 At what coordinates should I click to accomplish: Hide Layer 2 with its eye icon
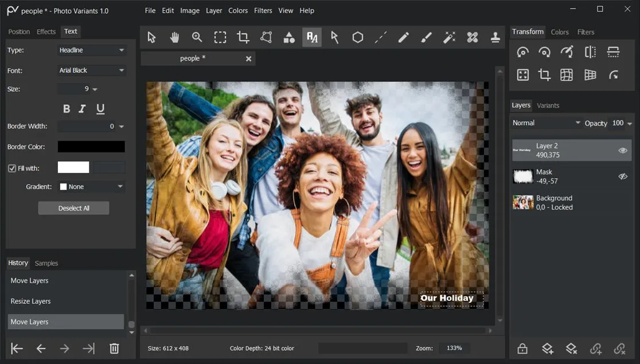tap(622, 150)
